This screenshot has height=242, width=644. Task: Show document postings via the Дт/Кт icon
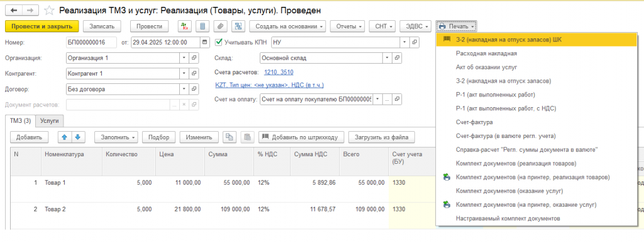coord(184,26)
